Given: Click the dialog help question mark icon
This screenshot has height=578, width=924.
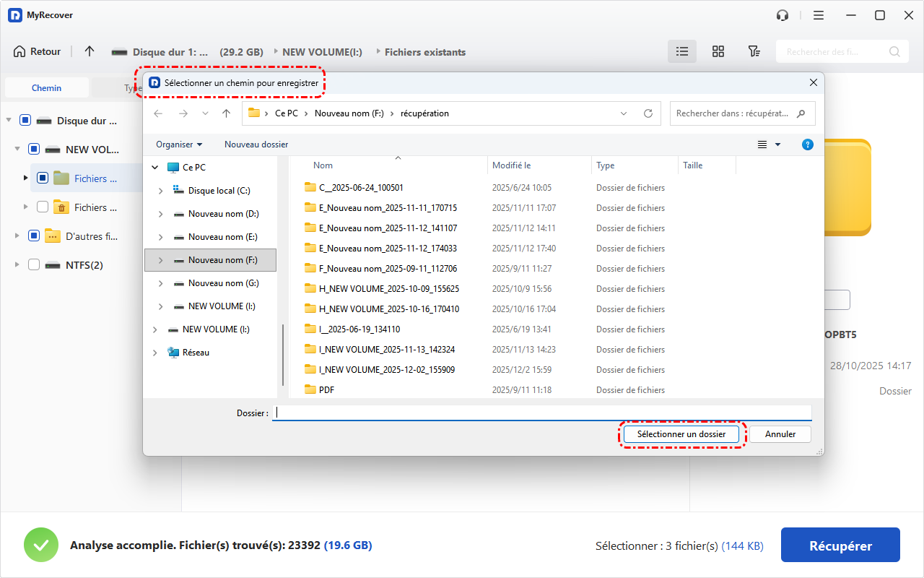Looking at the screenshot, I should pyautogui.click(x=808, y=144).
